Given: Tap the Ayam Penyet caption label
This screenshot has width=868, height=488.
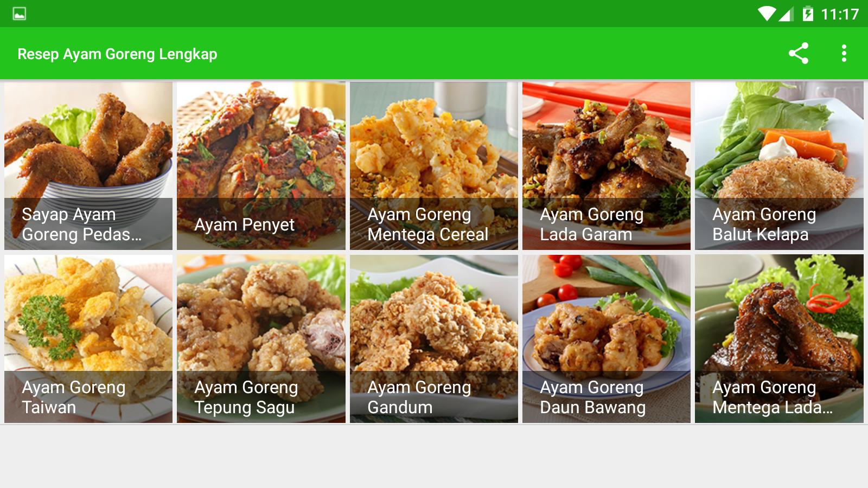Looking at the screenshot, I should (244, 224).
